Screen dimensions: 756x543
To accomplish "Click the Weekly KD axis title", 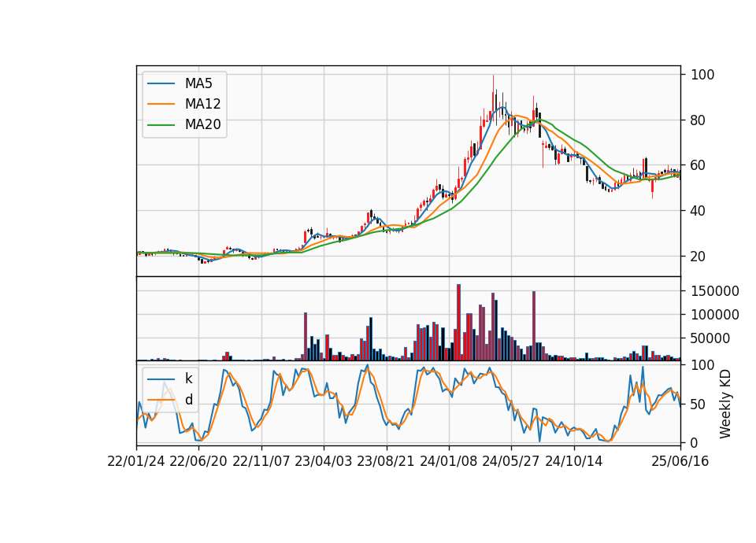I will 725,404.
